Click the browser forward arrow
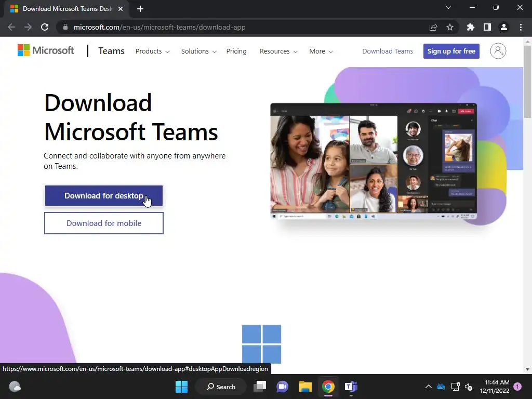This screenshot has width=532, height=399. tap(28, 27)
